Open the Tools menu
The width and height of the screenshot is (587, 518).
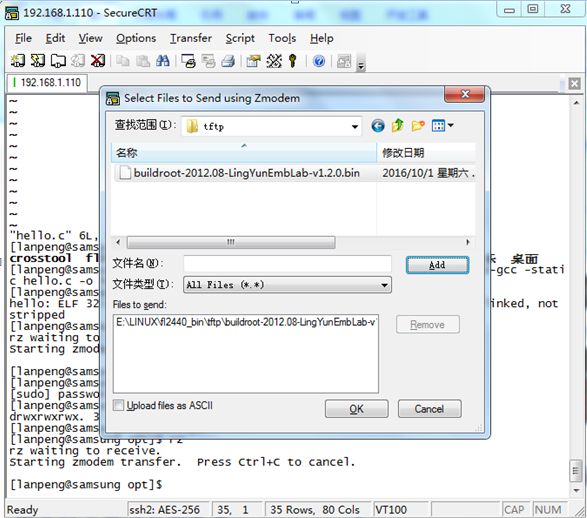[x=282, y=38]
